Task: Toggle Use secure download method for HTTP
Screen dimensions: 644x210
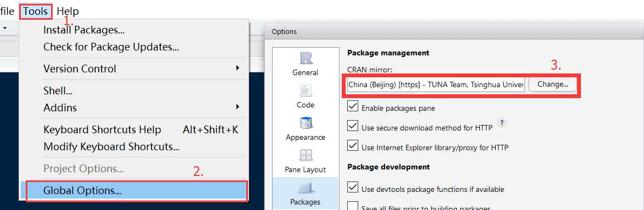Action: click(x=352, y=126)
